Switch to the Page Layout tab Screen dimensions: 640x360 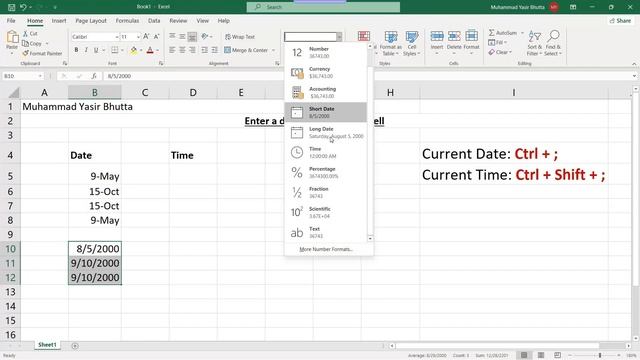click(91, 20)
